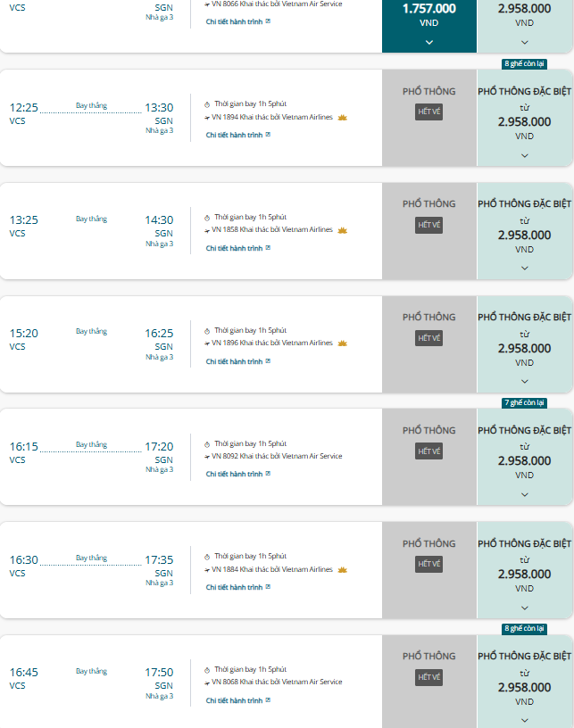
Task: Expand premium economy fare for 16:30 flight
Action: pyautogui.click(x=525, y=608)
